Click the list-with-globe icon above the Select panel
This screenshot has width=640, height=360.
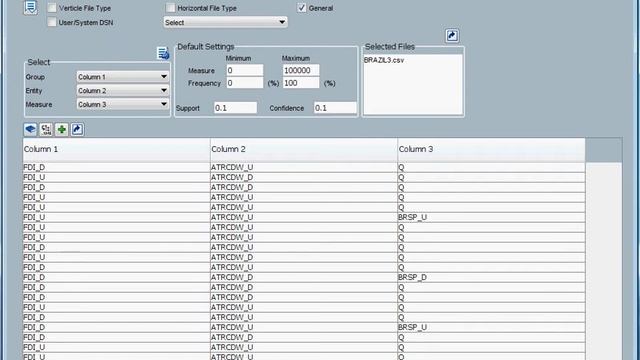coord(163,53)
